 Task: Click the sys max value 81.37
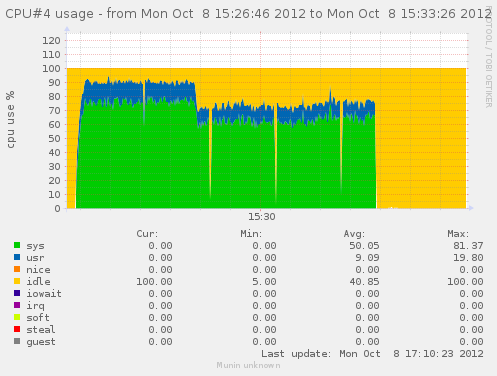[468, 246]
